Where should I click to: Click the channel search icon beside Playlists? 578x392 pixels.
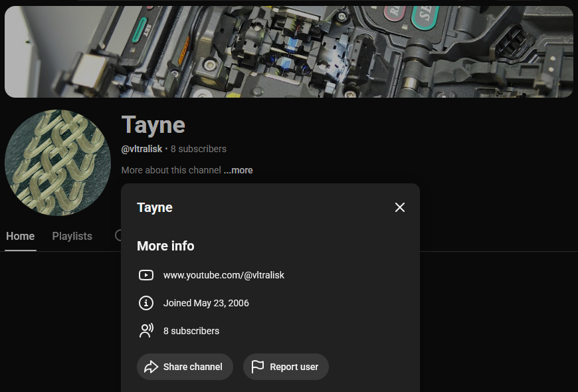click(x=118, y=235)
